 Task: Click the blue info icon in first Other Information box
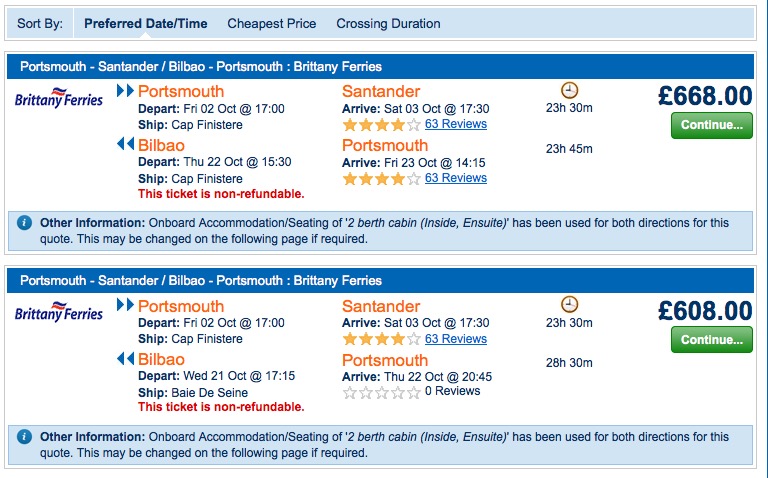click(24, 223)
